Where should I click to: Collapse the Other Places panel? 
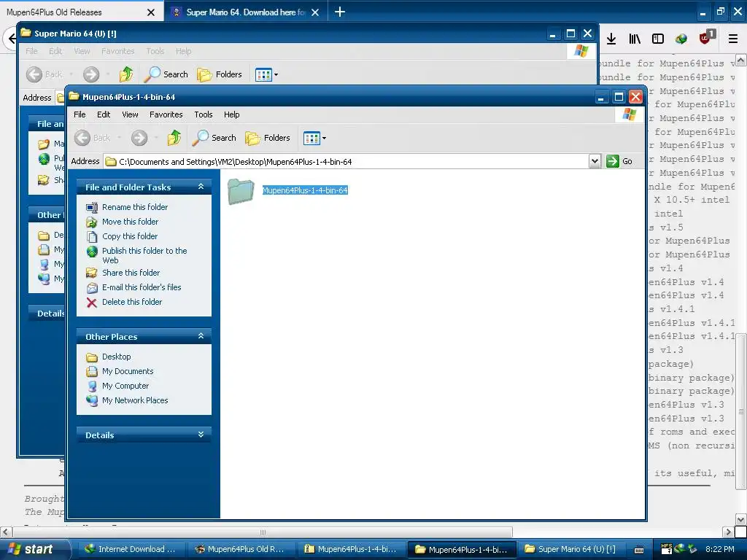click(201, 336)
